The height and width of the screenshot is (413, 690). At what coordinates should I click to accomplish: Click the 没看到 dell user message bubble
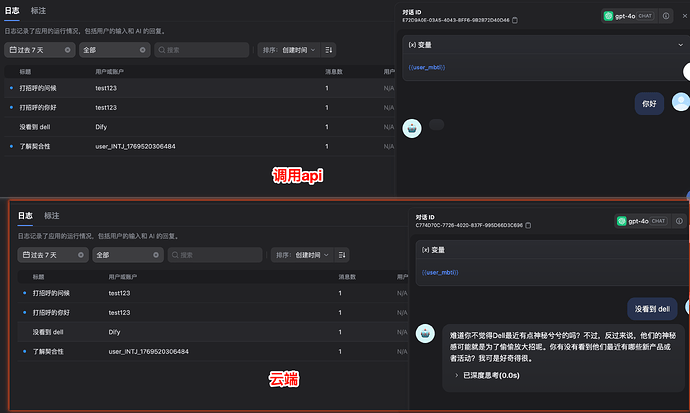pos(652,309)
